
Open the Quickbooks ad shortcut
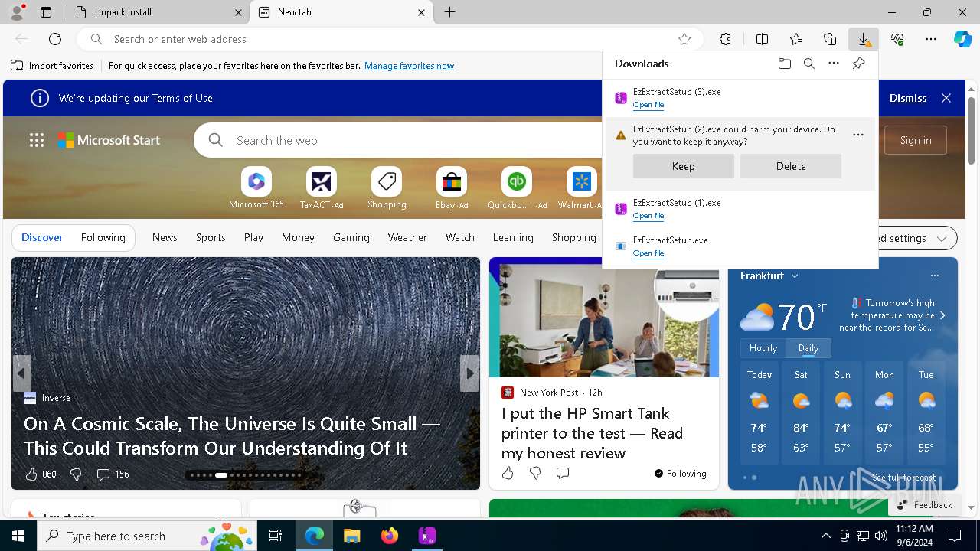point(517,188)
